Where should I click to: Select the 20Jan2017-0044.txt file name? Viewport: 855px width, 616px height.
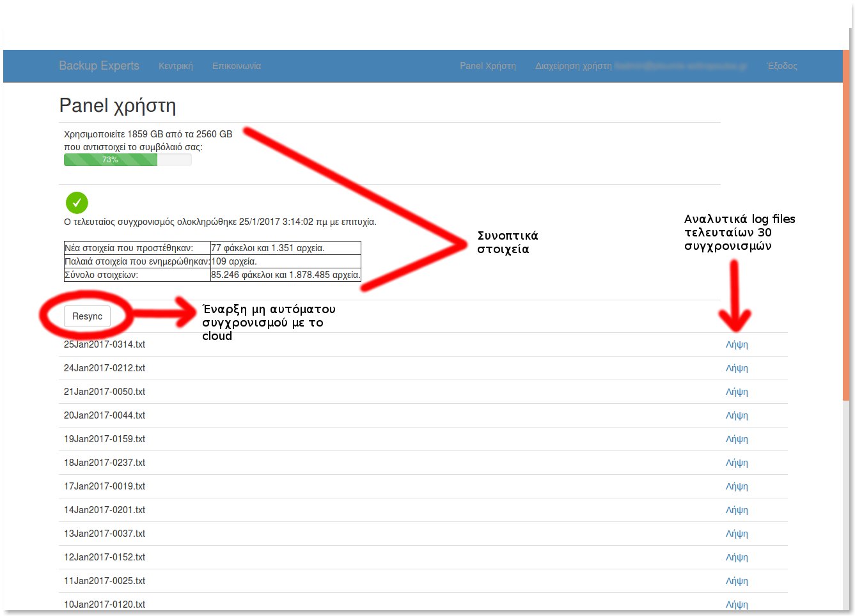click(104, 415)
